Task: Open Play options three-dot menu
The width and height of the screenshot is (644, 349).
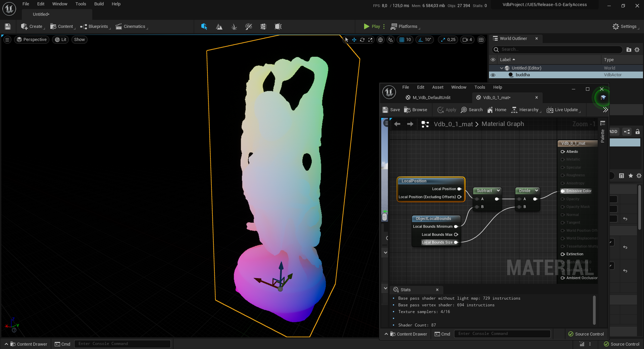Action: click(x=384, y=27)
